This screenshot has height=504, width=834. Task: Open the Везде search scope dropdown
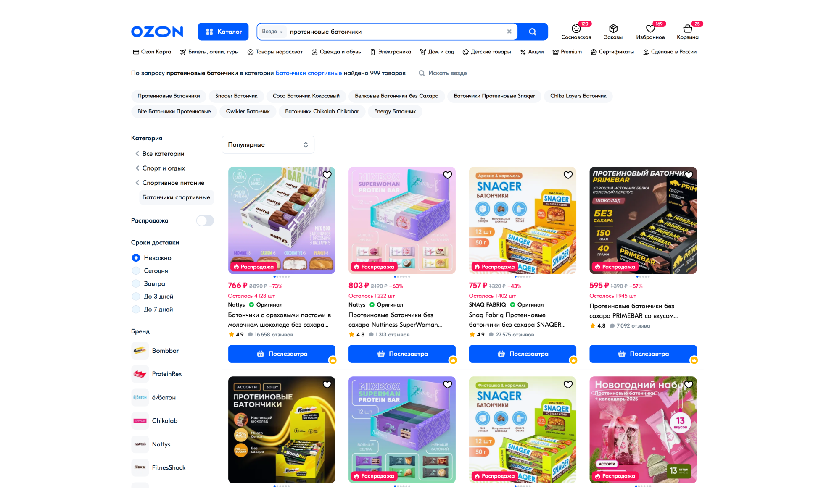tap(272, 31)
